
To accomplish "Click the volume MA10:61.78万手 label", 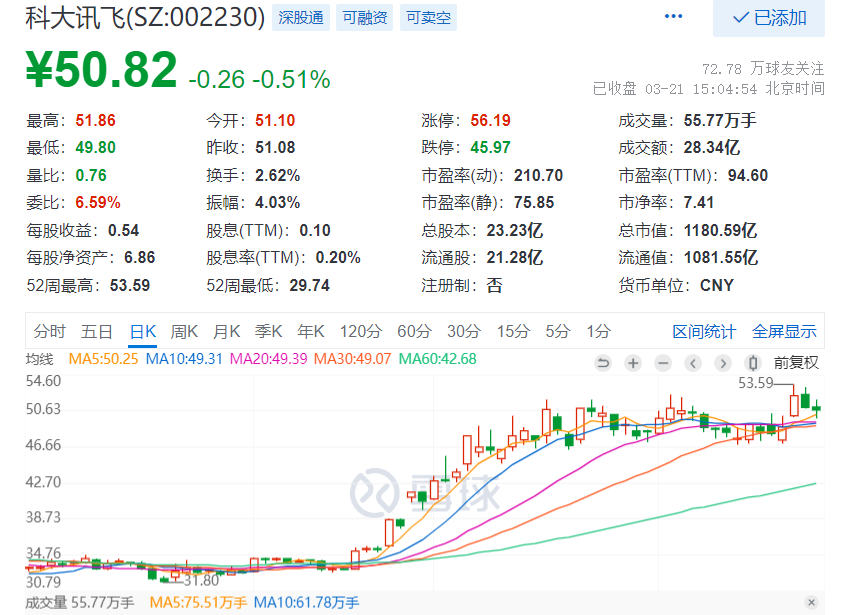I will pyautogui.click(x=307, y=602).
